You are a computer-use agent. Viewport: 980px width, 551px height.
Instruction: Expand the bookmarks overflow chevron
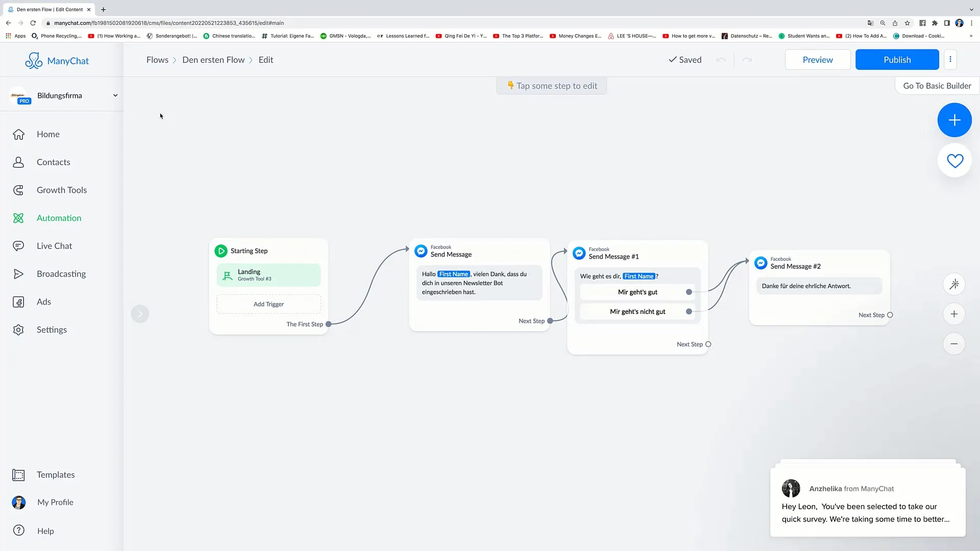971,36
